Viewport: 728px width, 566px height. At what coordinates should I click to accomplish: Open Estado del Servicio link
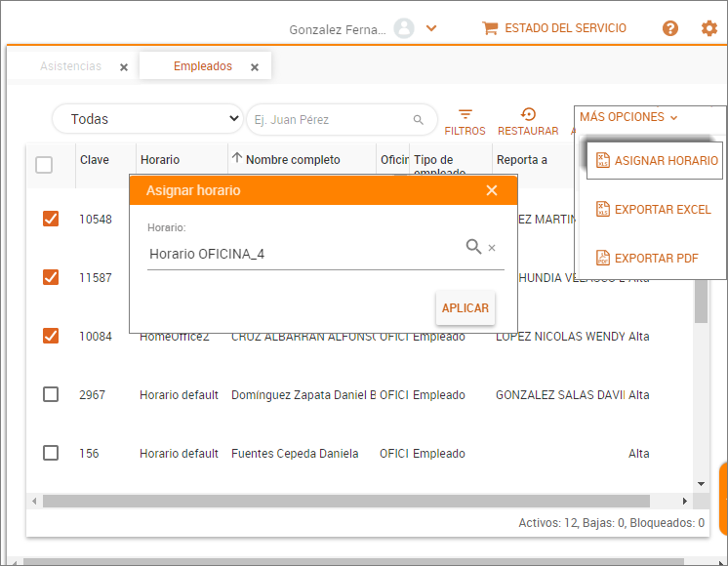pyautogui.click(x=554, y=28)
